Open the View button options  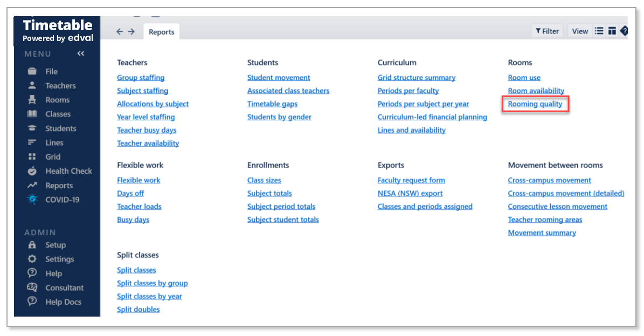tap(580, 31)
